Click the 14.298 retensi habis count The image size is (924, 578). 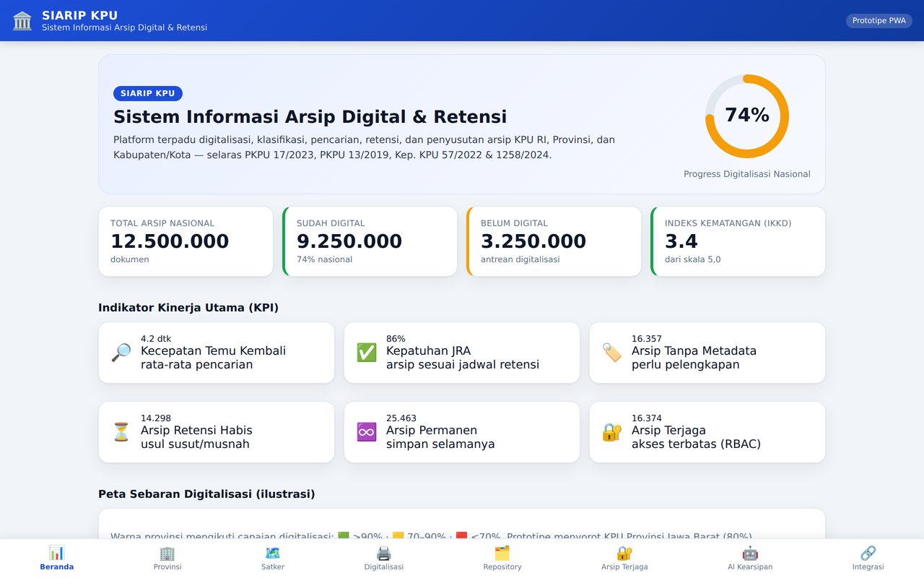pyautogui.click(x=156, y=418)
